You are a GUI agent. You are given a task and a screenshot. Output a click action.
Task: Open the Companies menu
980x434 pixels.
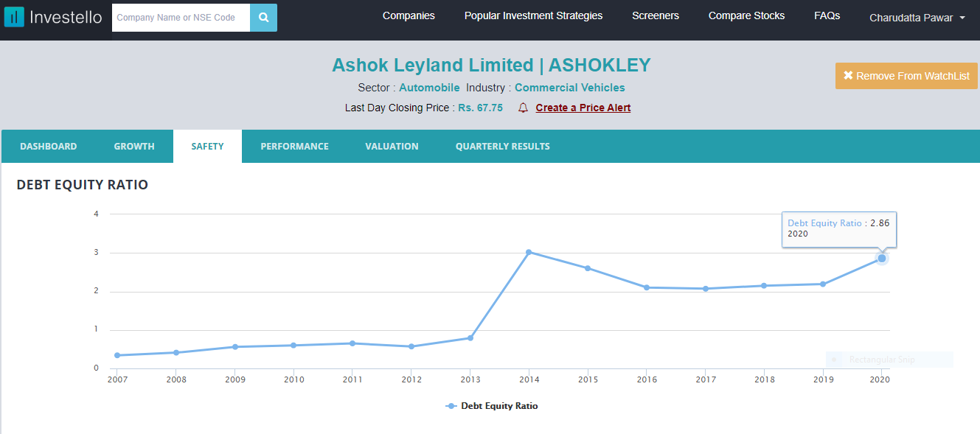pyautogui.click(x=409, y=16)
